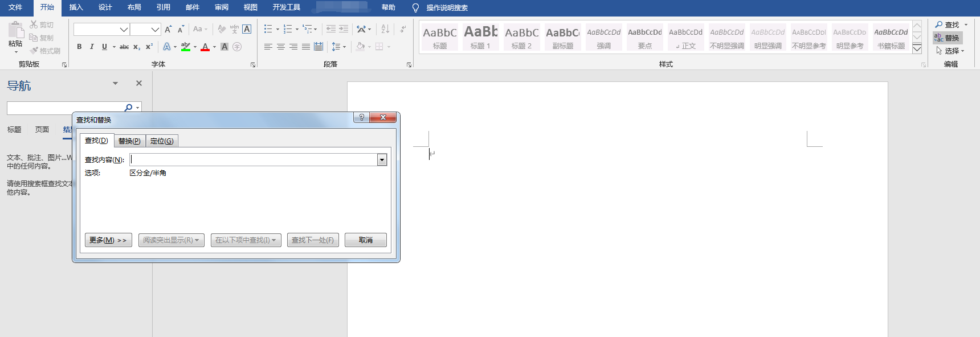Screen dimensions: 980x337
Task: Open line spacing dropdown
Action: [339, 47]
